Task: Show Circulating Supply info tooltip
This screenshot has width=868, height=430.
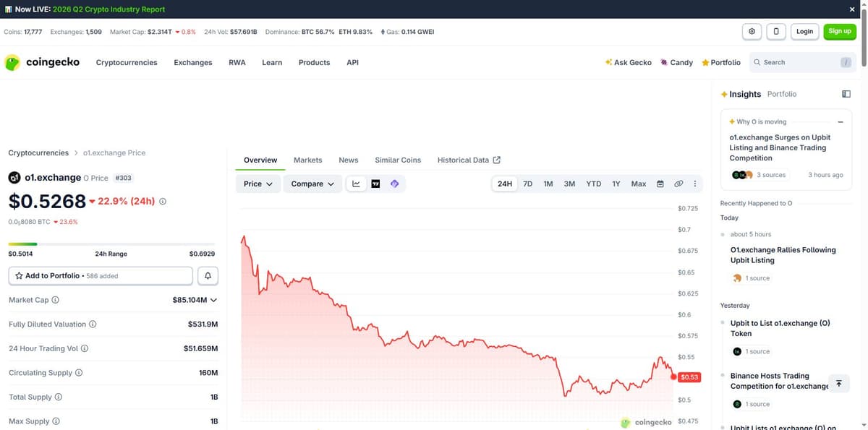Action: tap(79, 373)
